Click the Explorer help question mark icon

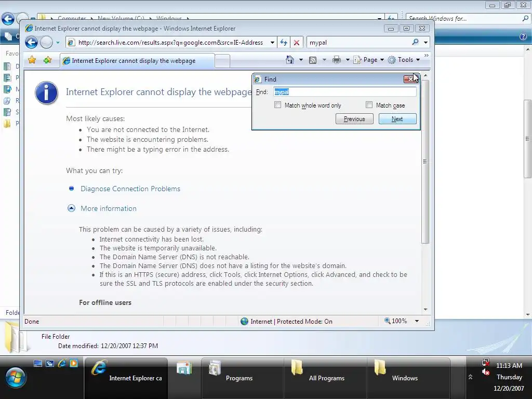[x=523, y=36]
